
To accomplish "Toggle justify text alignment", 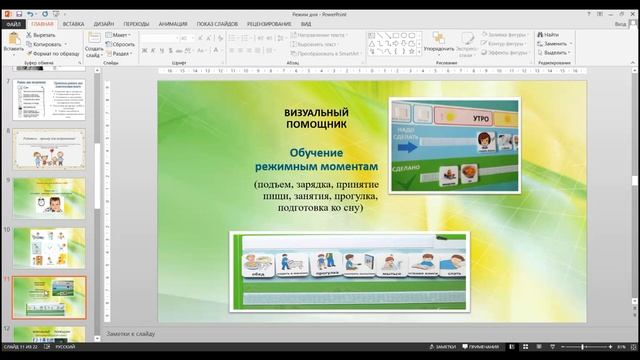I will [x=258, y=51].
